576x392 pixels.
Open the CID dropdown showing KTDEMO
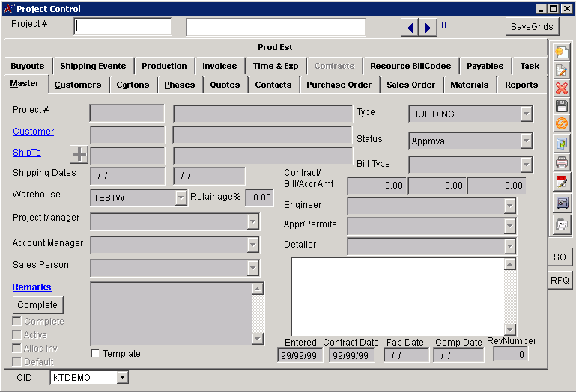pos(123,378)
